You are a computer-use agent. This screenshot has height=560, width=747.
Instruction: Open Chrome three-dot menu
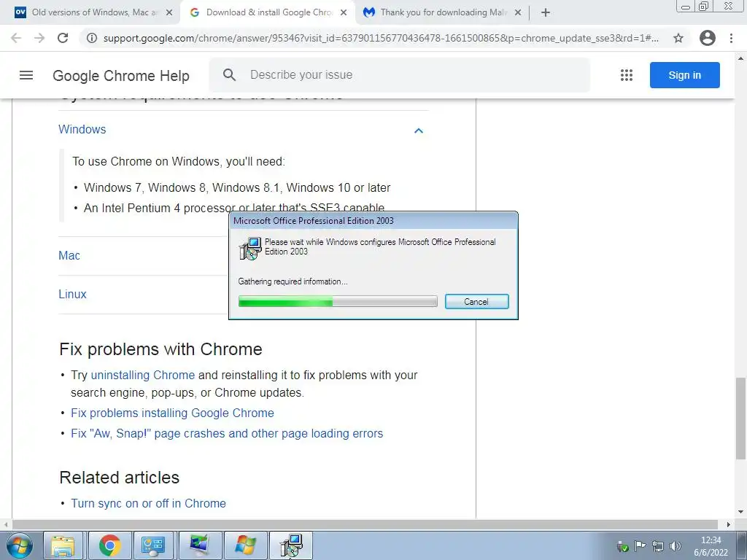(731, 38)
